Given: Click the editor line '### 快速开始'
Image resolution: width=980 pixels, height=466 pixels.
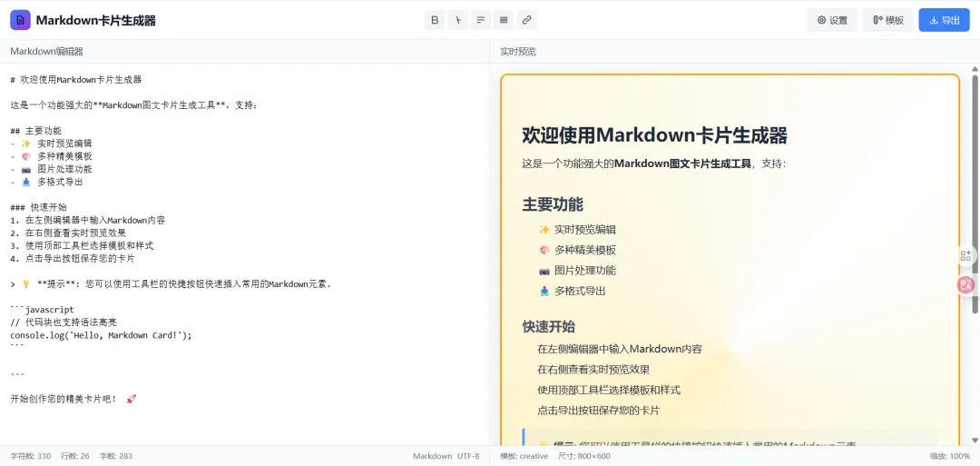Looking at the screenshot, I should point(39,207).
